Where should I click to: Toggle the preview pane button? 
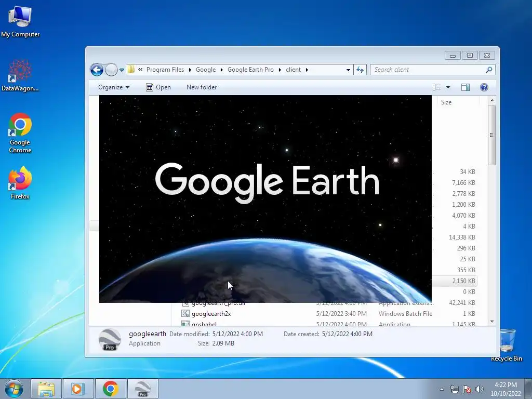465,87
